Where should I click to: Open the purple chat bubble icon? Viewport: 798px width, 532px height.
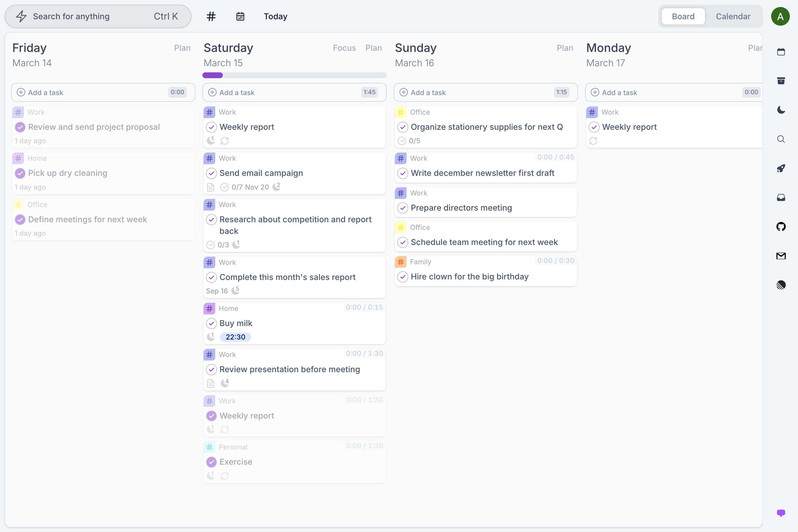[x=781, y=513]
